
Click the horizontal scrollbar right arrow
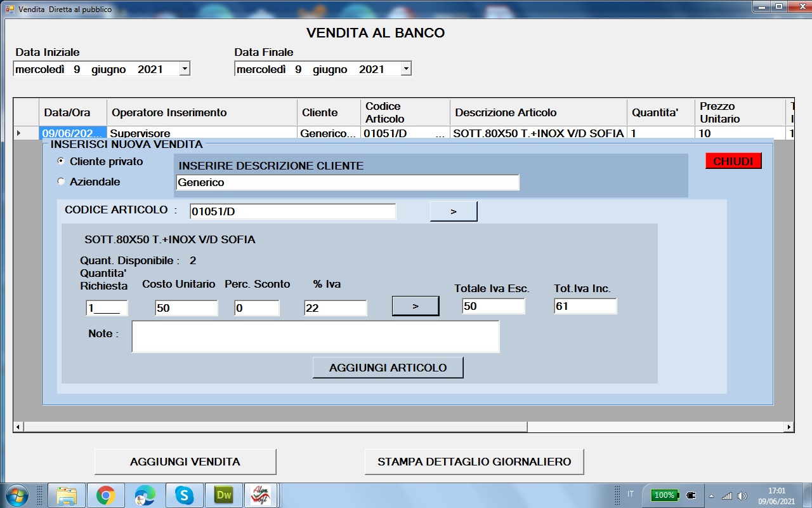coord(789,427)
